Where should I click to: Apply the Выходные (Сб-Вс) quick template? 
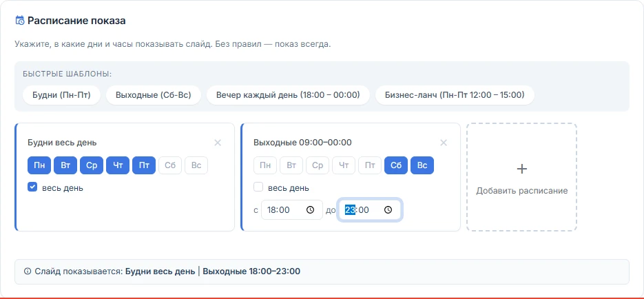[153, 95]
